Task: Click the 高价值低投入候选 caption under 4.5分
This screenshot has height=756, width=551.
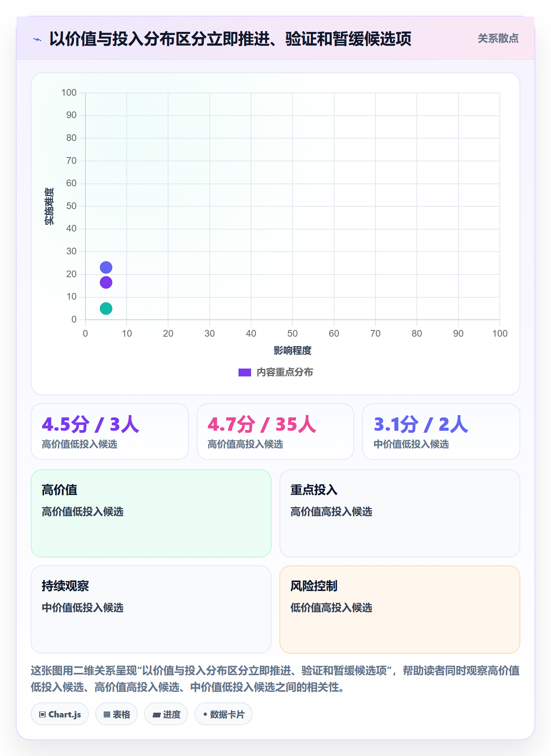Action: [80, 444]
